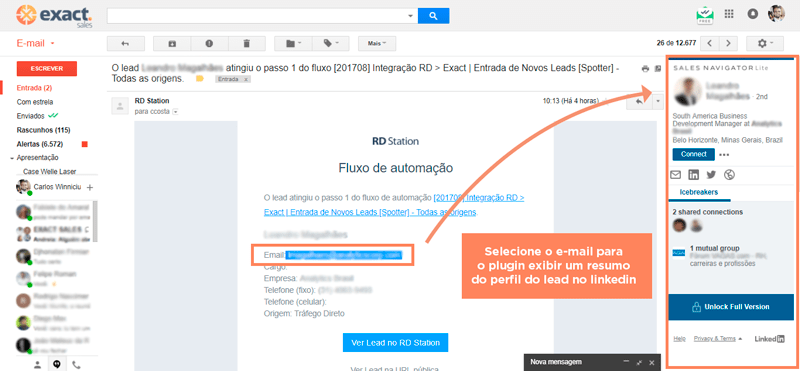Open the Labels tag dropdown
The image size is (800, 371).
tap(331, 43)
